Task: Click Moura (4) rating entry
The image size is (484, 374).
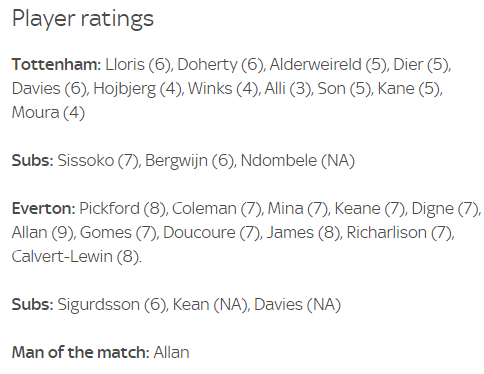Action: 48,113
